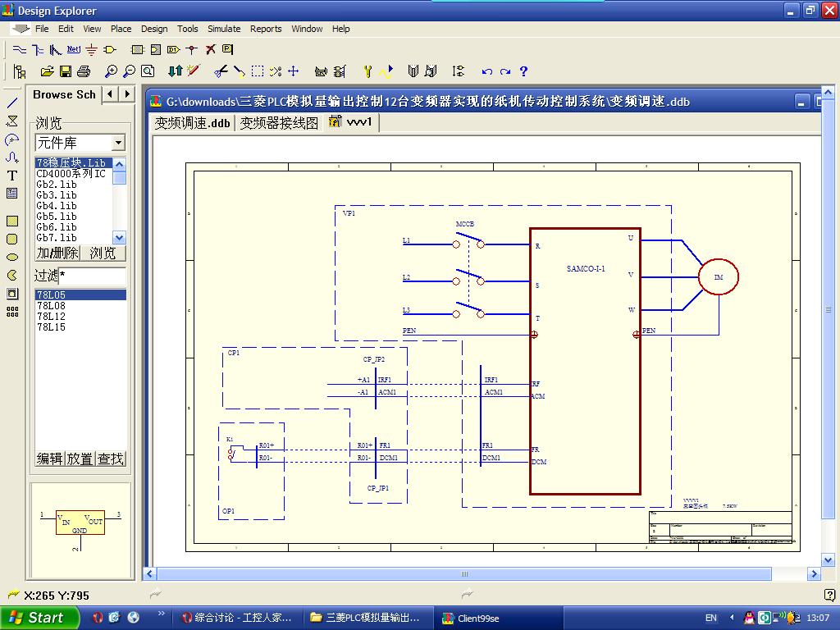
Task: Switch to the 变频器接线图 tab
Action: (x=278, y=123)
